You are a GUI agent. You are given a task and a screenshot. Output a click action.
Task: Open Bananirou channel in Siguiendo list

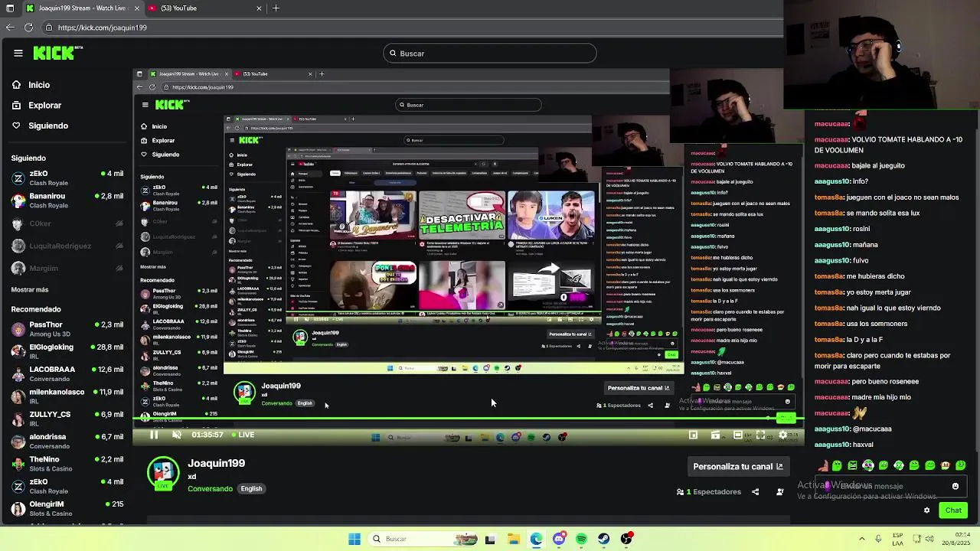point(67,201)
